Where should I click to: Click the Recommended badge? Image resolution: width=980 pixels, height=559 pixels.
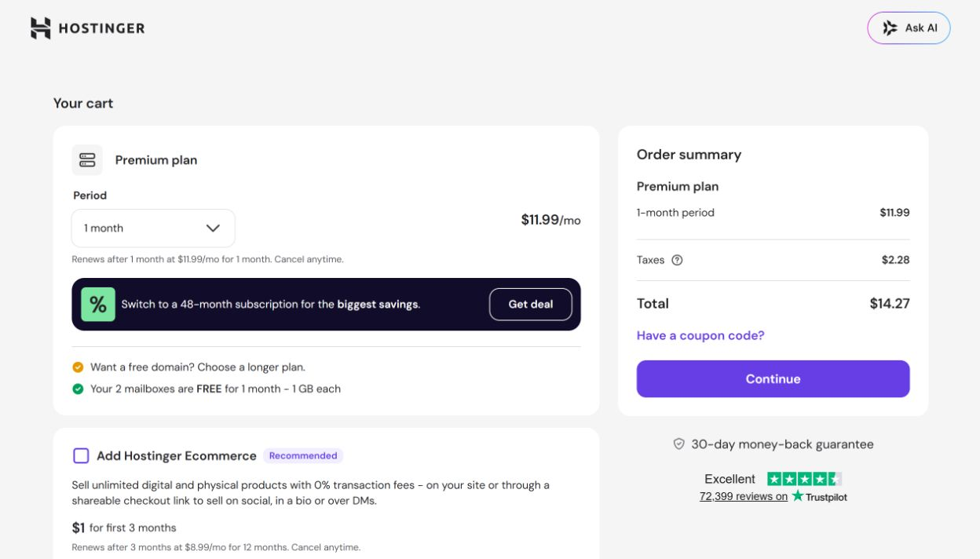pyautogui.click(x=303, y=455)
